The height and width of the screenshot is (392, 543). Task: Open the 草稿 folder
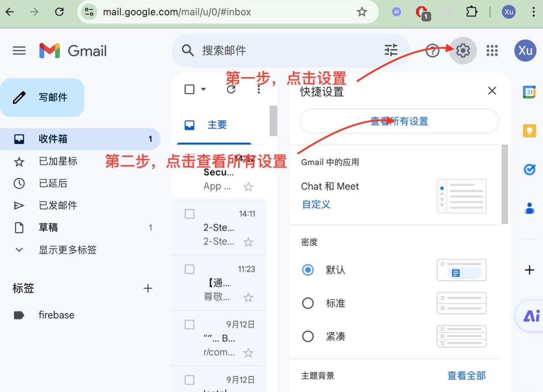(x=48, y=227)
